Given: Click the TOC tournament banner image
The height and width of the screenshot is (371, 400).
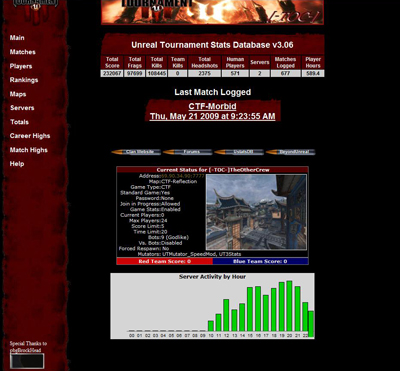Looking at the screenshot, I should tap(213, 12).
